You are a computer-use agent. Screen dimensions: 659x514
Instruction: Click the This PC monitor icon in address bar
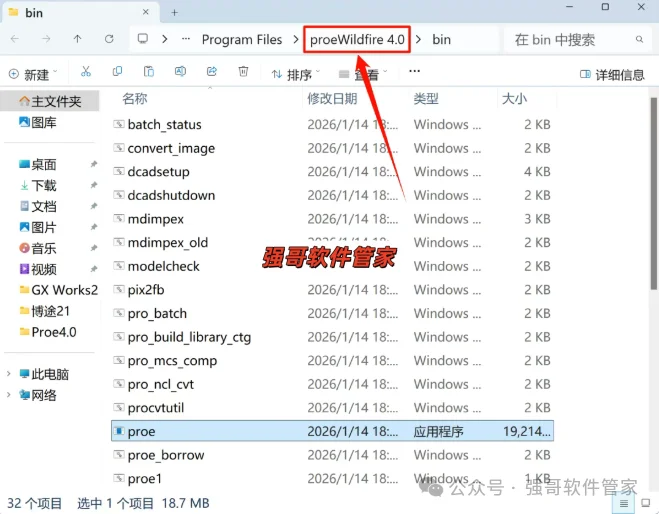coord(143,39)
